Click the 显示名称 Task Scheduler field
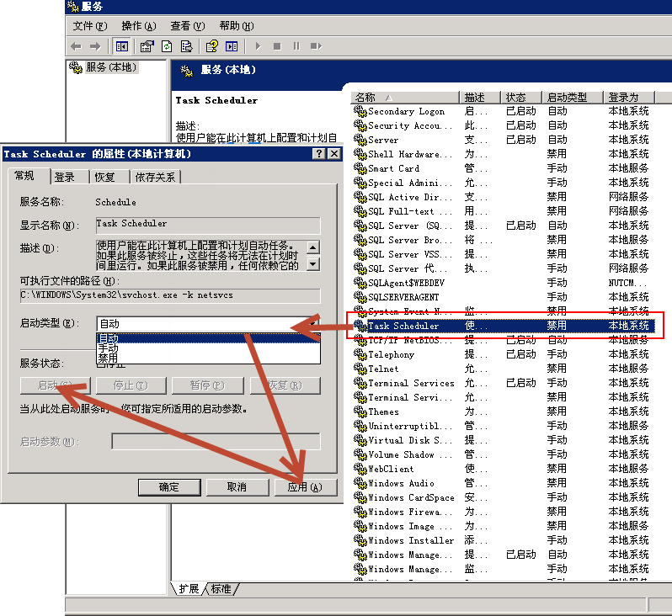This screenshot has width=672, height=616. point(208,225)
